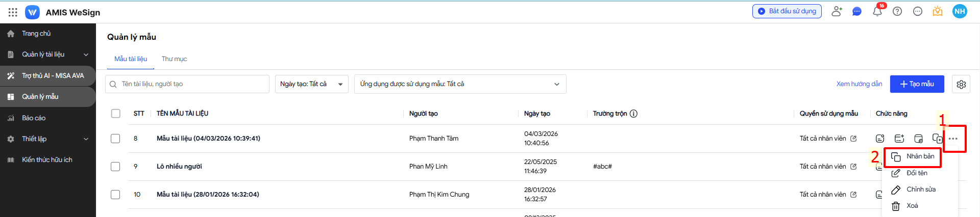Open the Xem hướng dẫn link
Viewport: 980px width, 217px height.
point(859,84)
